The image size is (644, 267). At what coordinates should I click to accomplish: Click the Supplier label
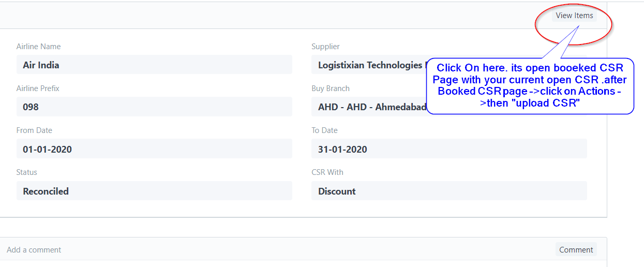pyautogui.click(x=325, y=47)
